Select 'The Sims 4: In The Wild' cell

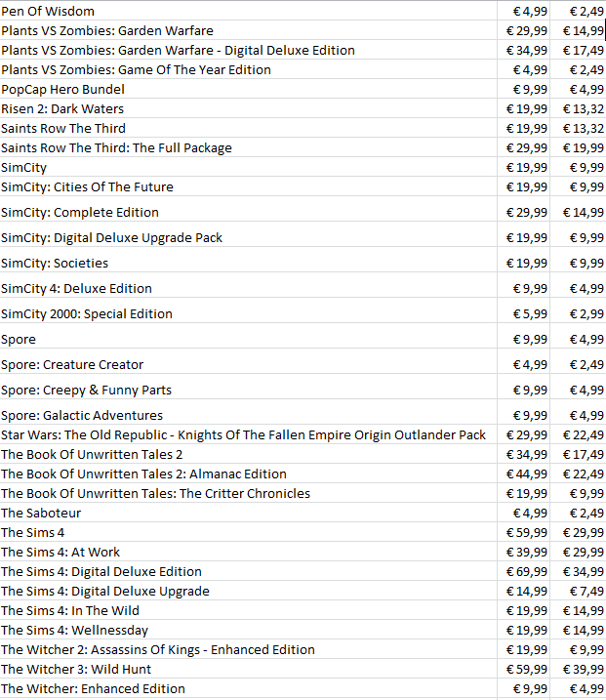click(x=249, y=611)
